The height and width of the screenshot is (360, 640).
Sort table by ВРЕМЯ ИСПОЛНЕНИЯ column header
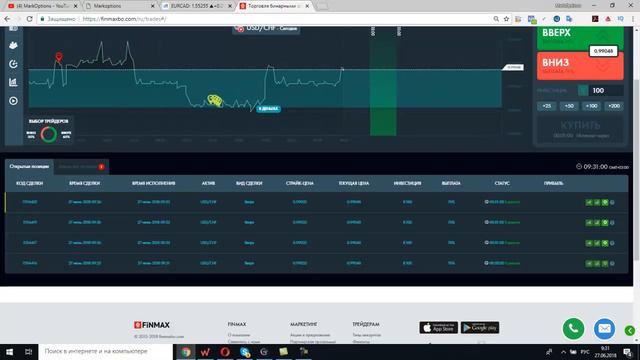[153, 184]
